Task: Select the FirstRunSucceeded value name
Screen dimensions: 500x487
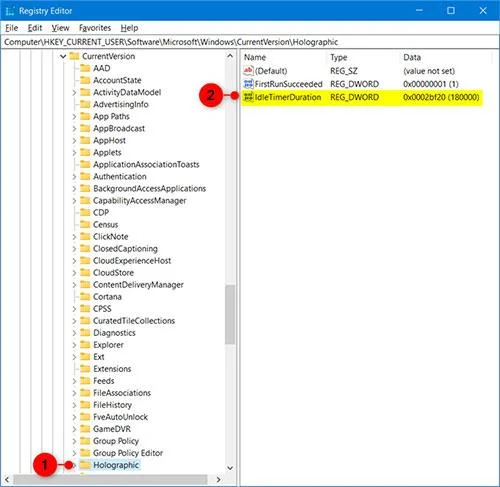Action: point(288,84)
